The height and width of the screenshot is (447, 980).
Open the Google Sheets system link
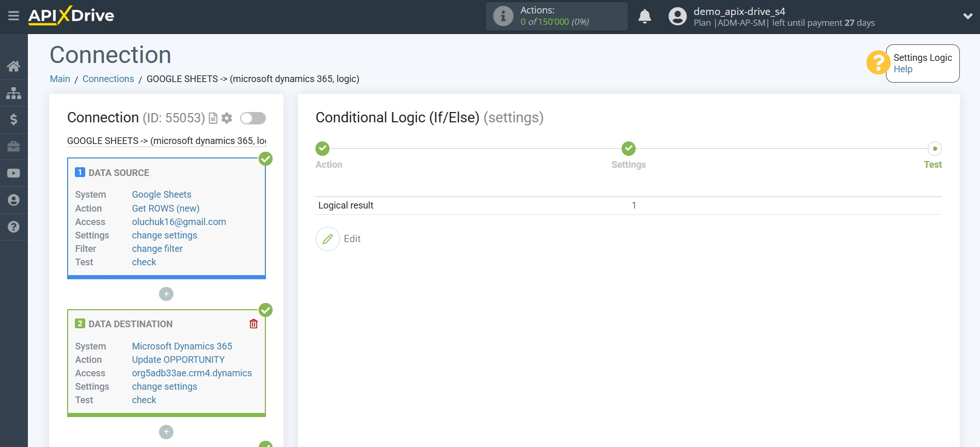click(x=162, y=195)
